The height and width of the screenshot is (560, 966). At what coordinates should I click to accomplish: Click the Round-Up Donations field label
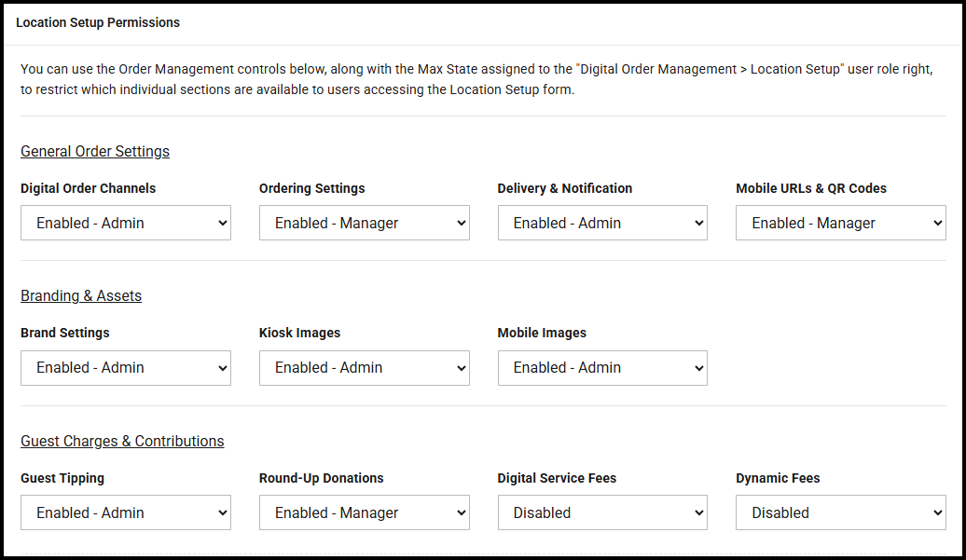click(321, 478)
